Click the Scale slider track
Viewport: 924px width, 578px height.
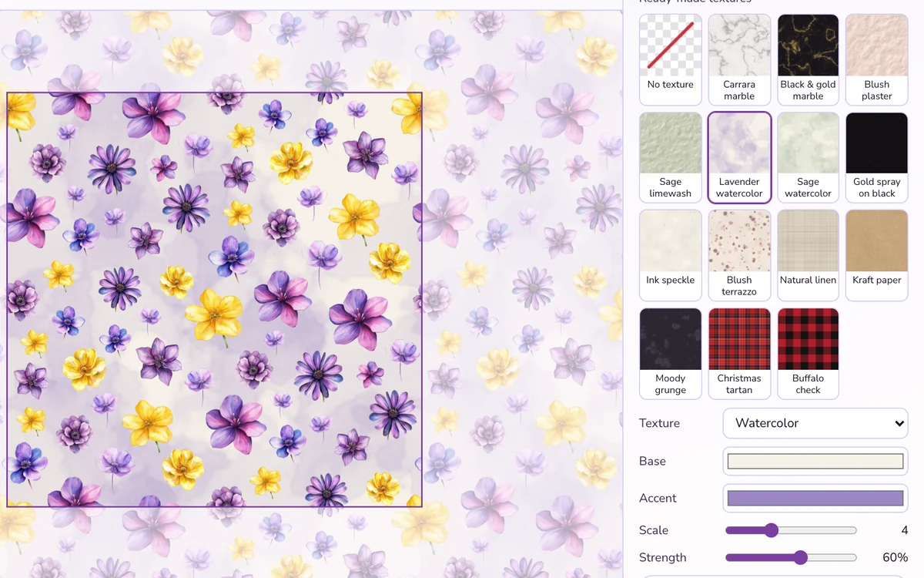(791, 530)
